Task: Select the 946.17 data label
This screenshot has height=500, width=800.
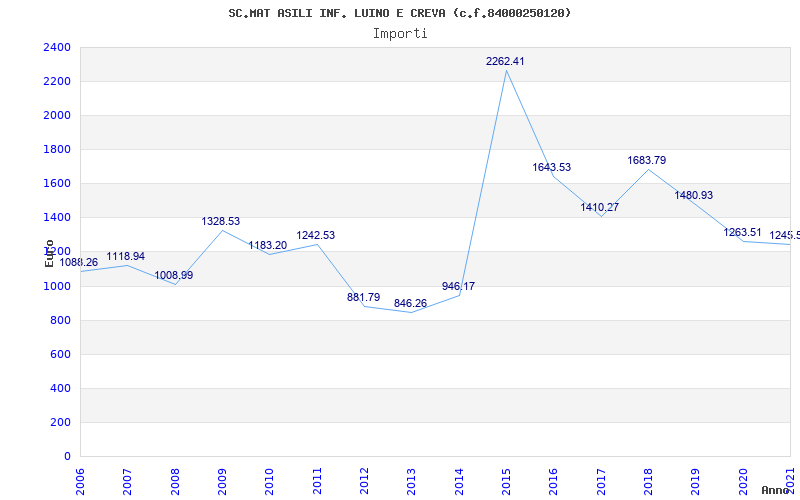Action: coord(458,286)
